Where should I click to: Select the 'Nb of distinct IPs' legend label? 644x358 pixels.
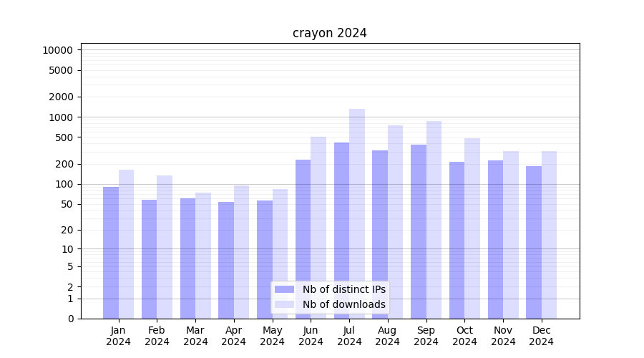pos(343,289)
